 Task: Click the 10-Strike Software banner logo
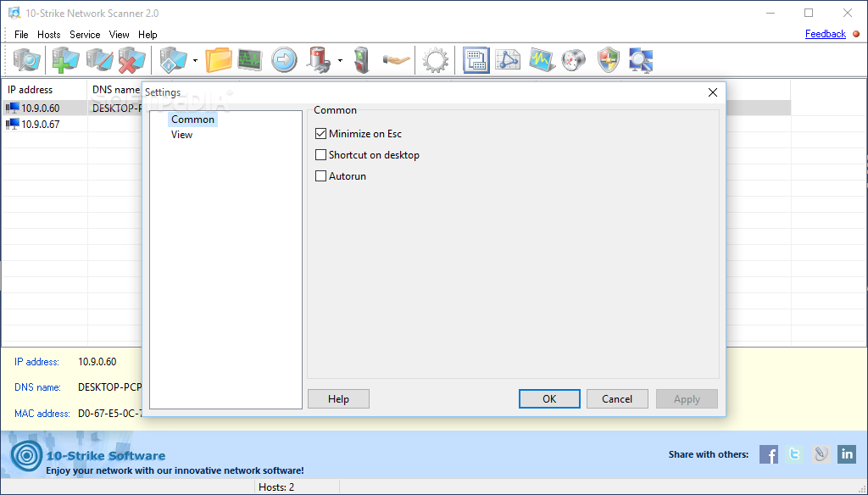coord(26,456)
